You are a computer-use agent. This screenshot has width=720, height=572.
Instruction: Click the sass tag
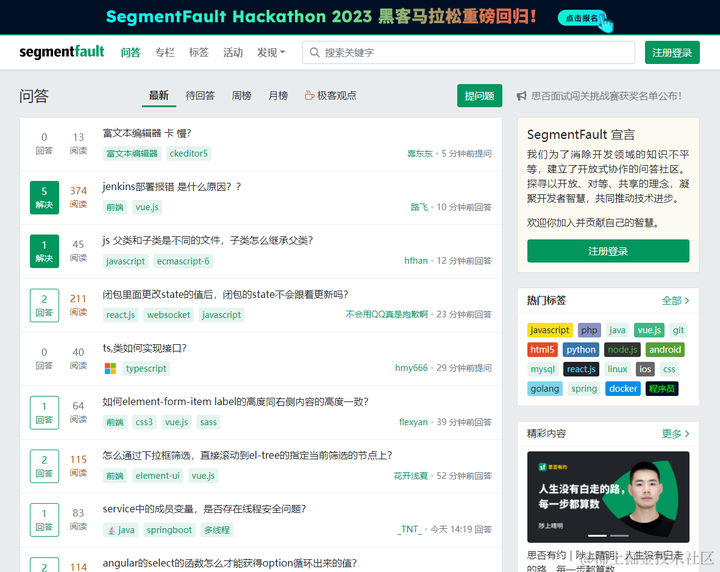[208, 422]
